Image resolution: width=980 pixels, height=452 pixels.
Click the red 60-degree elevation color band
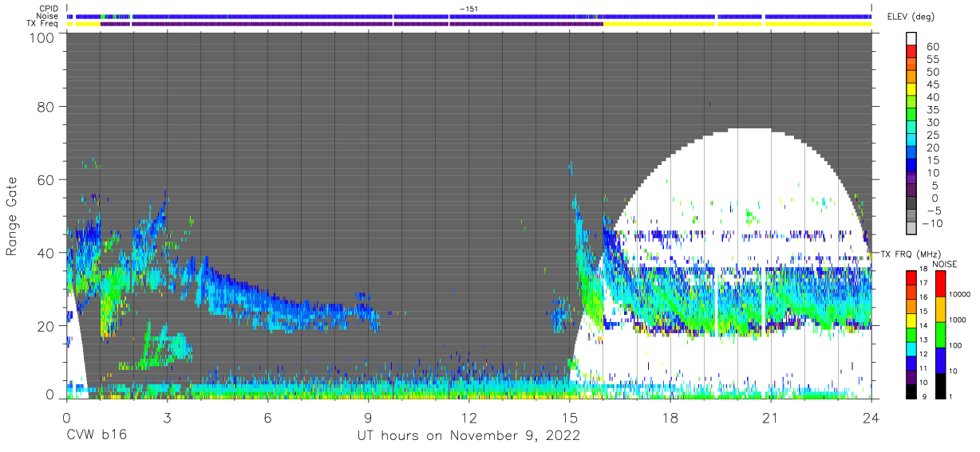(912, 53)
